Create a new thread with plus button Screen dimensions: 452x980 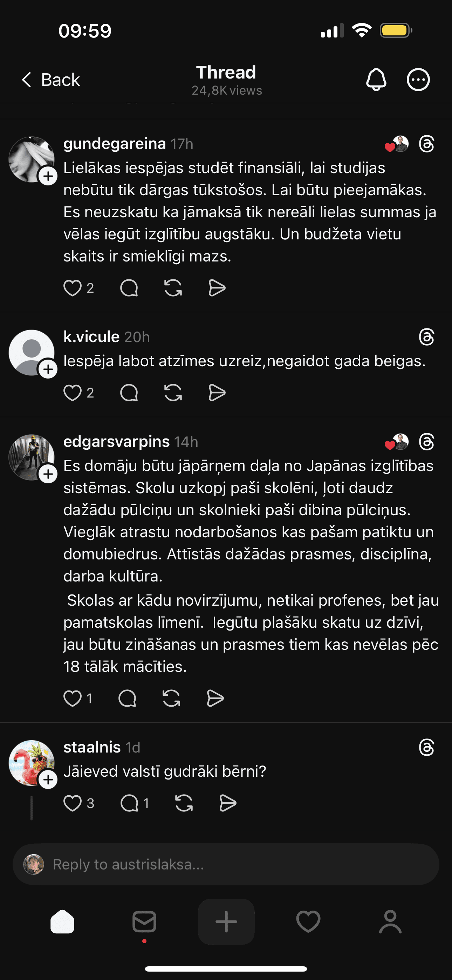pos(226,922)
